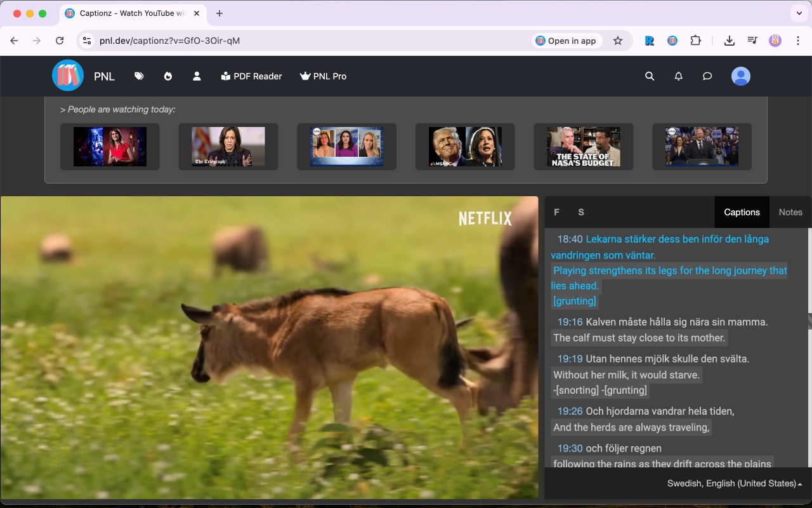This screenshot has height=508, width=812.
Task: Click caption 'Lekarna stärker dess ben'
Action: click(x=642, y=239)
